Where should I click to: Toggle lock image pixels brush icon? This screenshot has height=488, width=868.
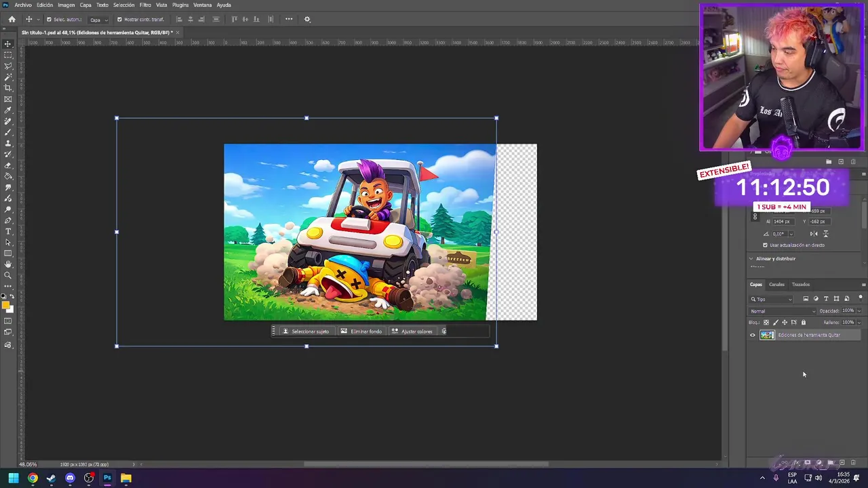click(776, 323)
